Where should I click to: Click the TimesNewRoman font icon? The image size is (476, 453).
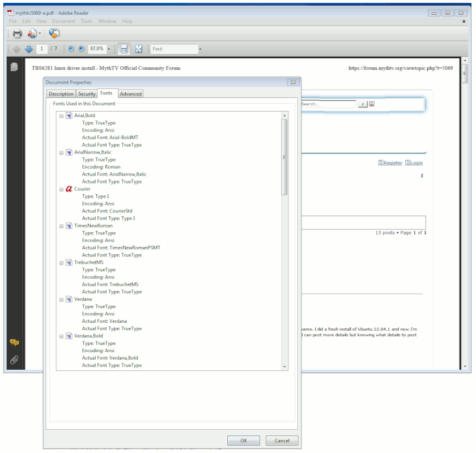click(69, 226)
